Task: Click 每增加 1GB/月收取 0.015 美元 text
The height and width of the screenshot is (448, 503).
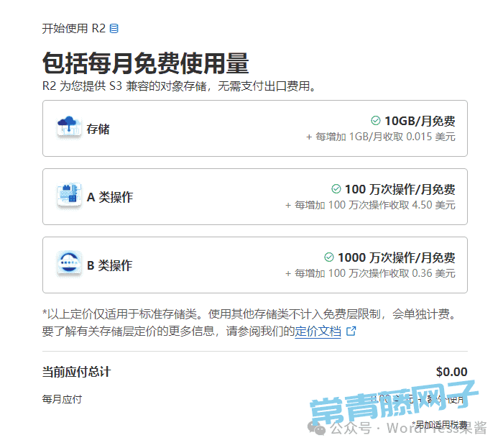Action: [381, 137]
